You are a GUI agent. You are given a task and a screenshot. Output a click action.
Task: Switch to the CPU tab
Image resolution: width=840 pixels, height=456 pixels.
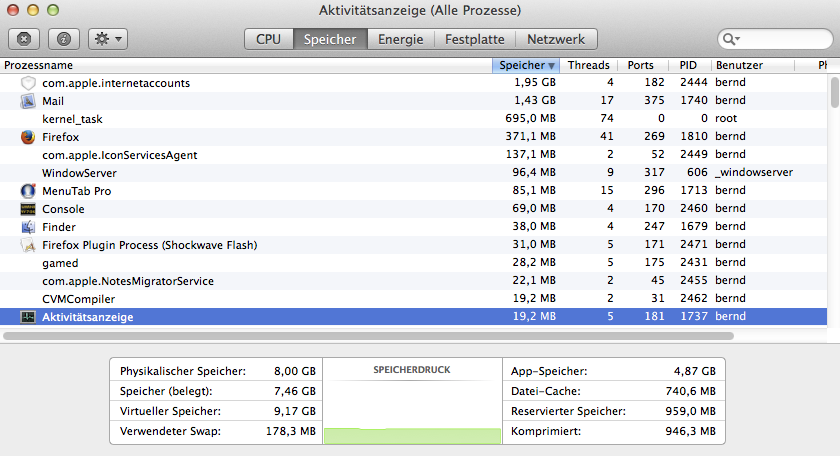coord(268,39)
